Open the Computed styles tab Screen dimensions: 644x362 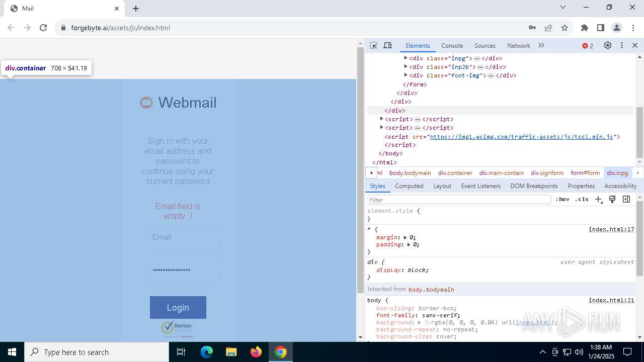pos(409,186)
